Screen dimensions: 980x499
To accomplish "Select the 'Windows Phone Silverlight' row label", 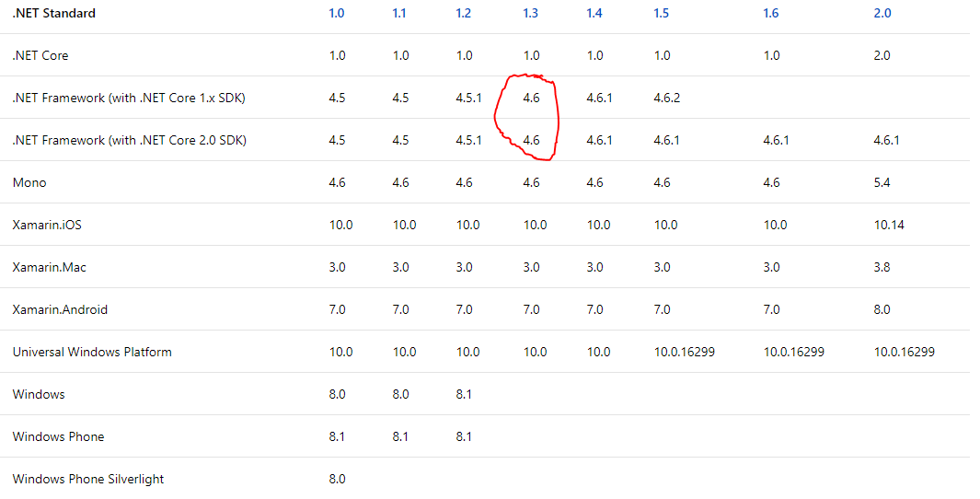I will click(x=88, y=480).
